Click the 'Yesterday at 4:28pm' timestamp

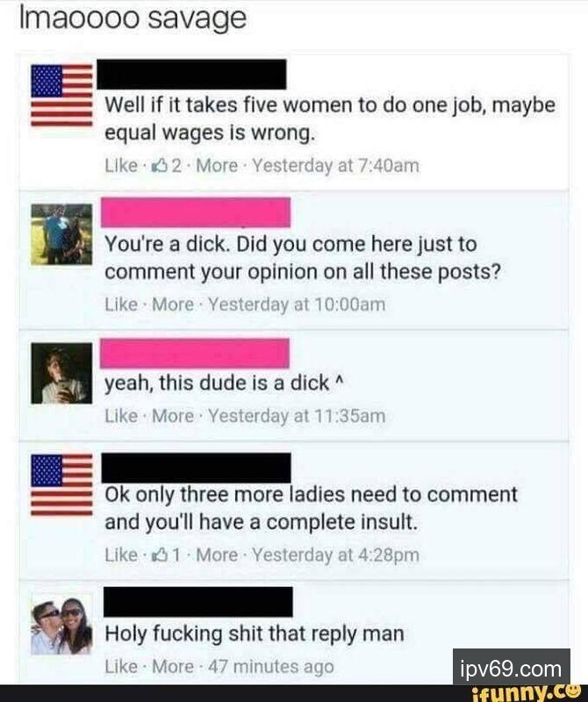[335, 555]
